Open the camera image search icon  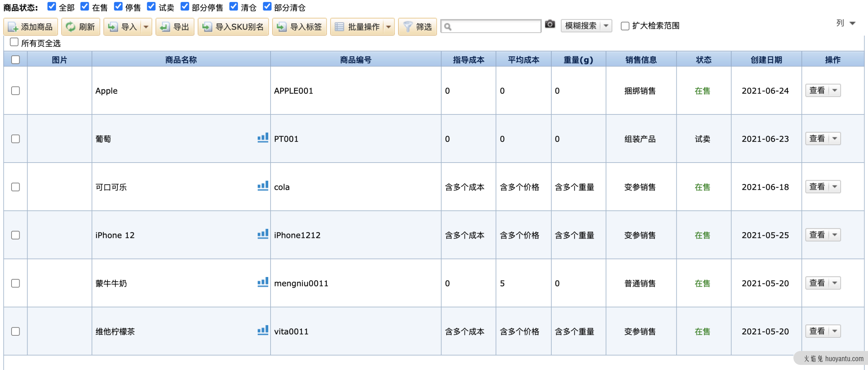tap(550, 24)
